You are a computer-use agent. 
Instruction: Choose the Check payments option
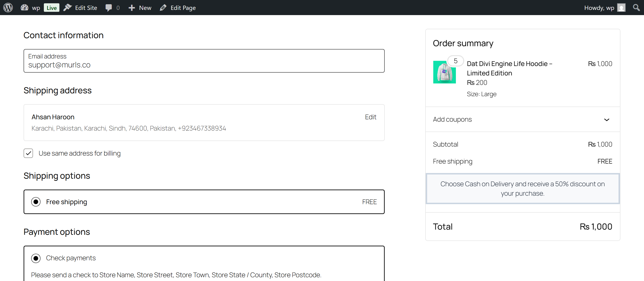(36, 258)
